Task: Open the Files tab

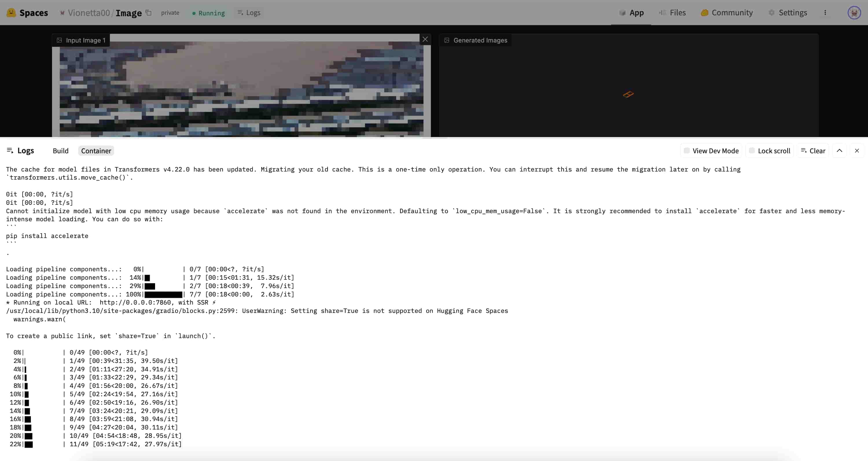Action: pyautogui.click(x=672, y=13)
